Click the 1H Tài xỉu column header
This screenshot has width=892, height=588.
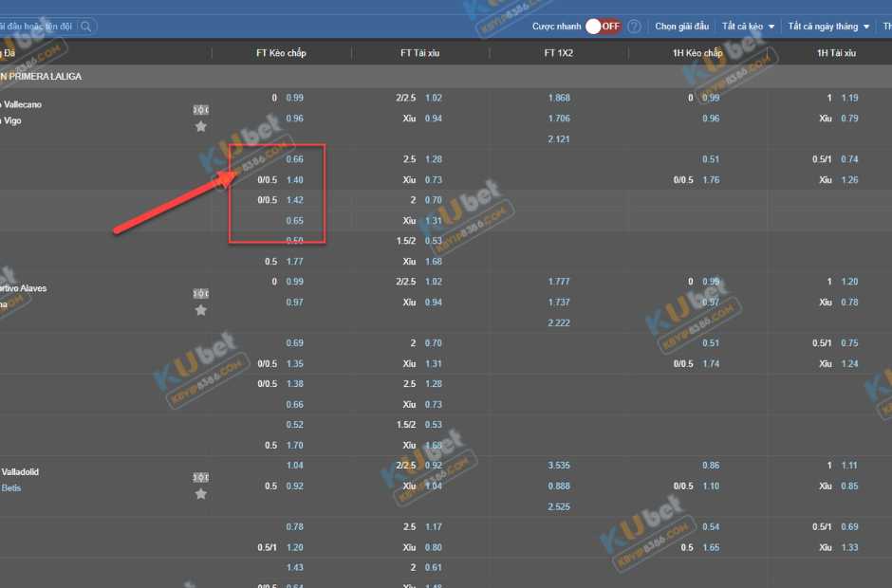click(x=836, y=53)
